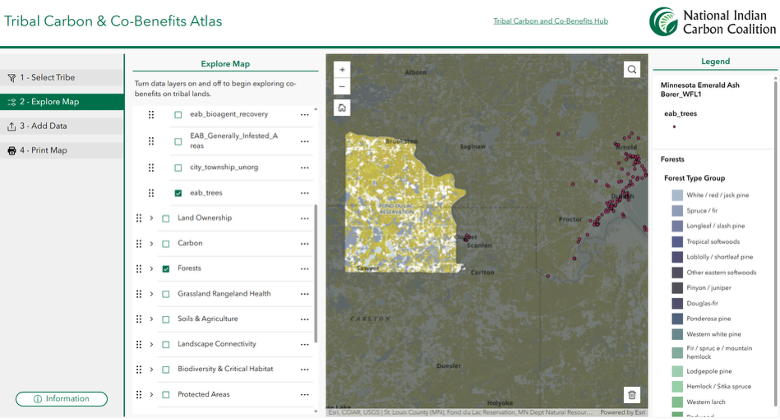Zoom in on the map
Viewport: 780px width, 420px height.
(x=342, y=70)
